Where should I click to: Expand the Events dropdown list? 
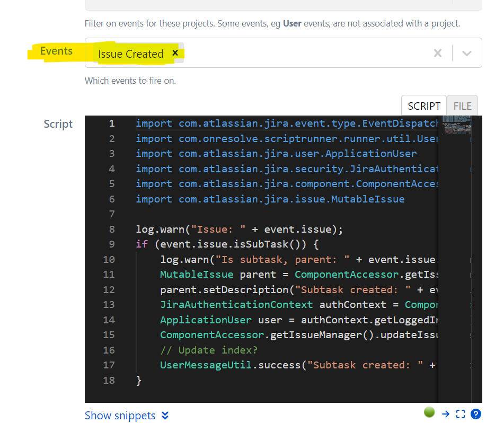click(x=467, y=53)
